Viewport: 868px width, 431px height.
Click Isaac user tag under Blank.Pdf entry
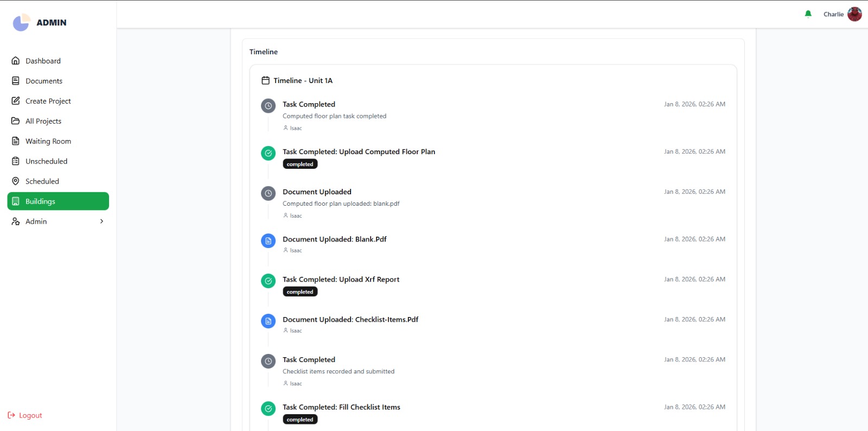[292, 250]
